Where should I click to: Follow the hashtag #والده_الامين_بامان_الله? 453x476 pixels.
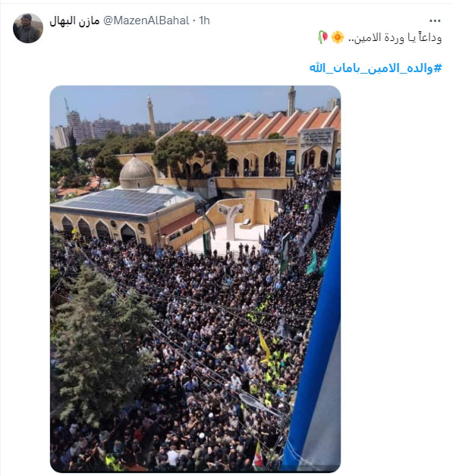tap(376, 68)
